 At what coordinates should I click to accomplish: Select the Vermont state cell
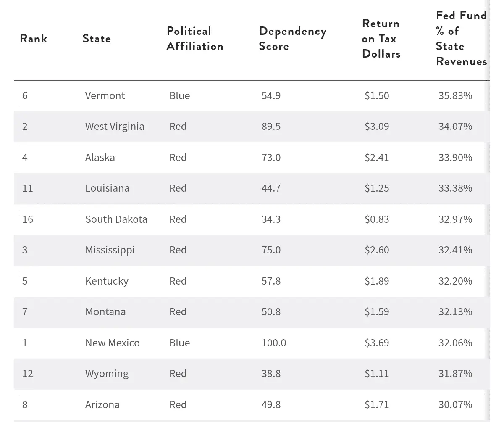[x=105, y=96]
